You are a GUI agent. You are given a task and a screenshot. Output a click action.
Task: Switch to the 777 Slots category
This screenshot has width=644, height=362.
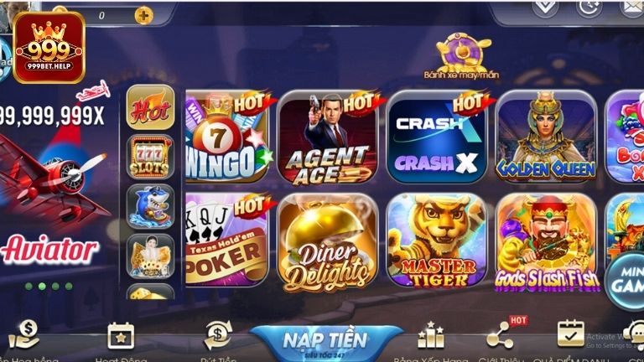[x=150, y=158]
